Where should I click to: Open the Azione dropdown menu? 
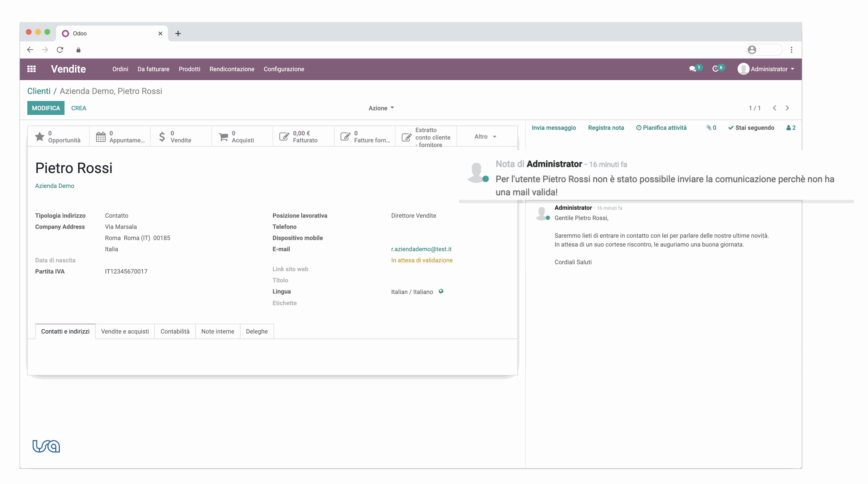click(381, 108)
